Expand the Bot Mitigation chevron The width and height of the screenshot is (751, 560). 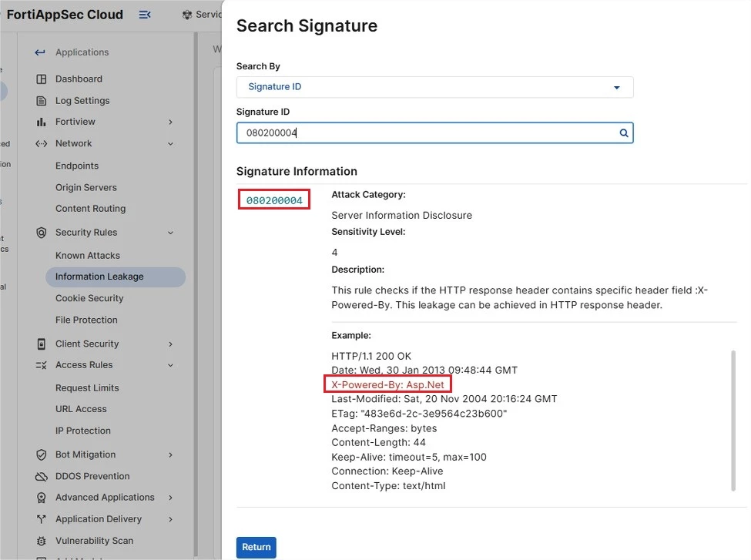pyautogui.click(x=170, y=454)
